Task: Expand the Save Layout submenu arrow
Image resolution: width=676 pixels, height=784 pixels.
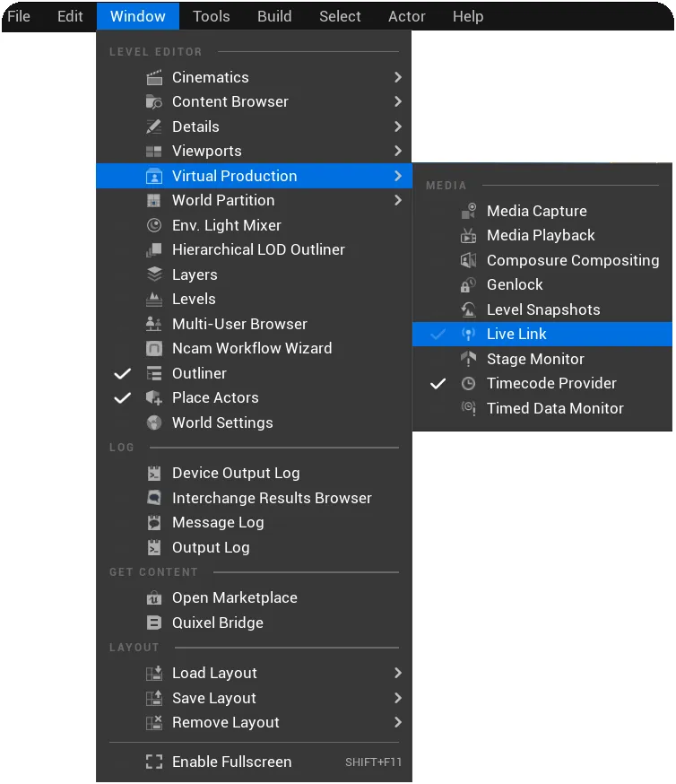Action: pyautogui.click(x=398, y=698)
